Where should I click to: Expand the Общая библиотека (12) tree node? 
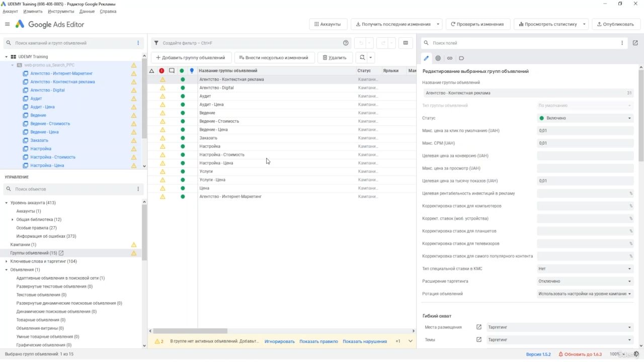point(13,220)
